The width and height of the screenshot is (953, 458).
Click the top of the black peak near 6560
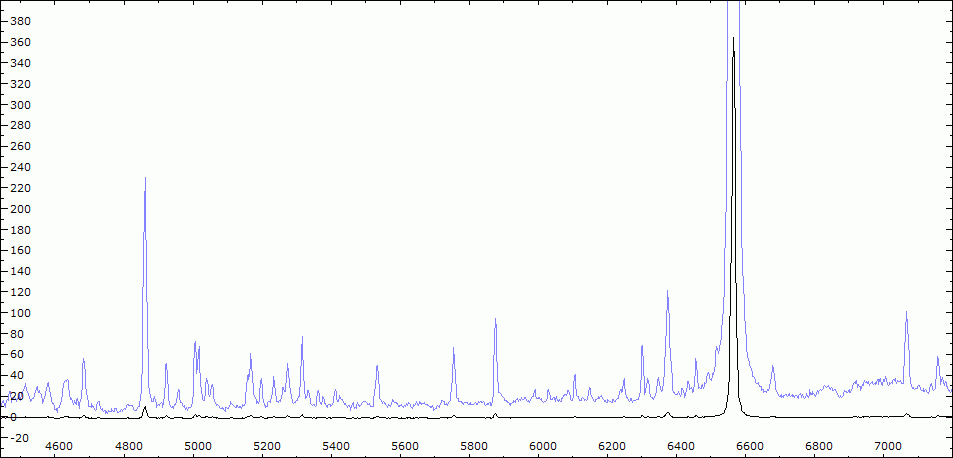point(733,40)
